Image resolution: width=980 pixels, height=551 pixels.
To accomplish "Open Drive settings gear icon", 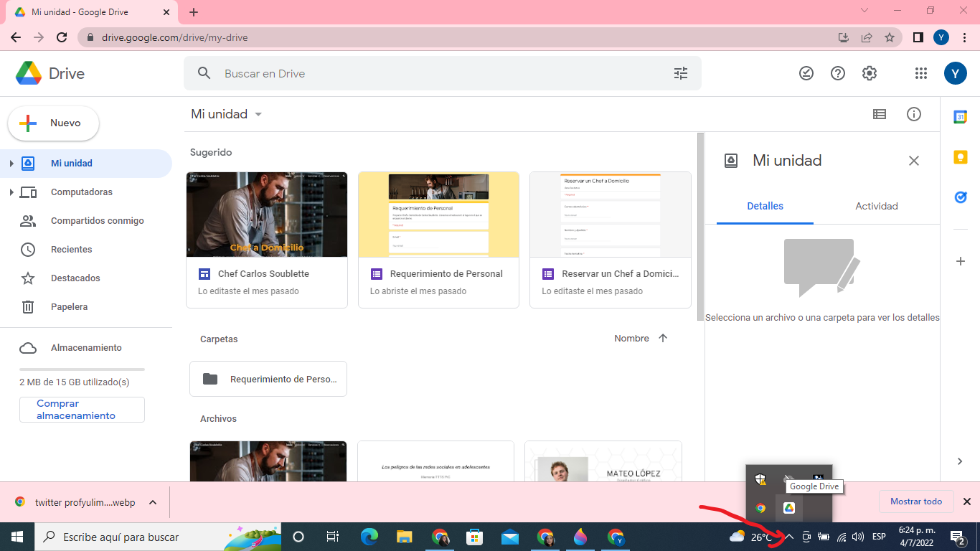I will [870, 73].
